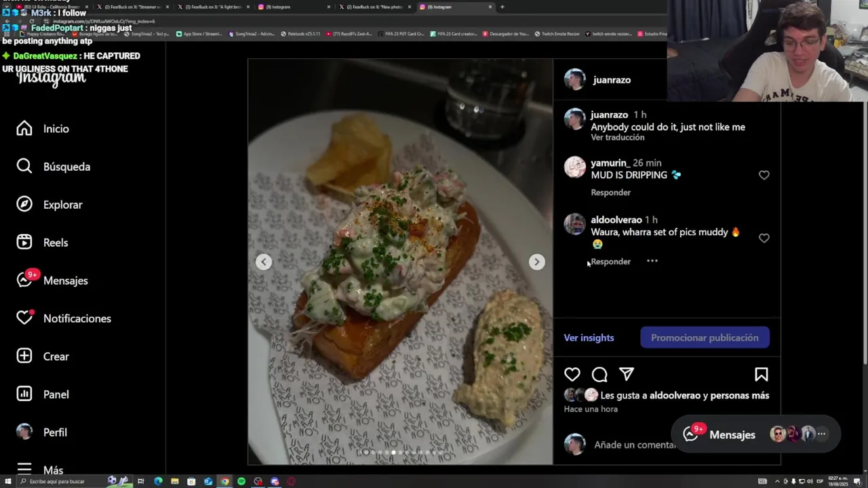Reply to aldoolverao via Responder

(x=610, y=262)
